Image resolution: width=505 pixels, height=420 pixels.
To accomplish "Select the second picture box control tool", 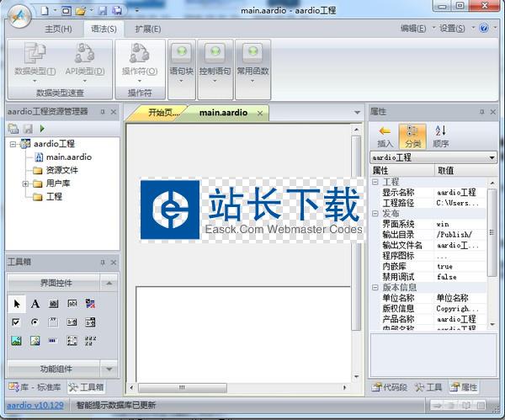I will click(x=35, y=340).
